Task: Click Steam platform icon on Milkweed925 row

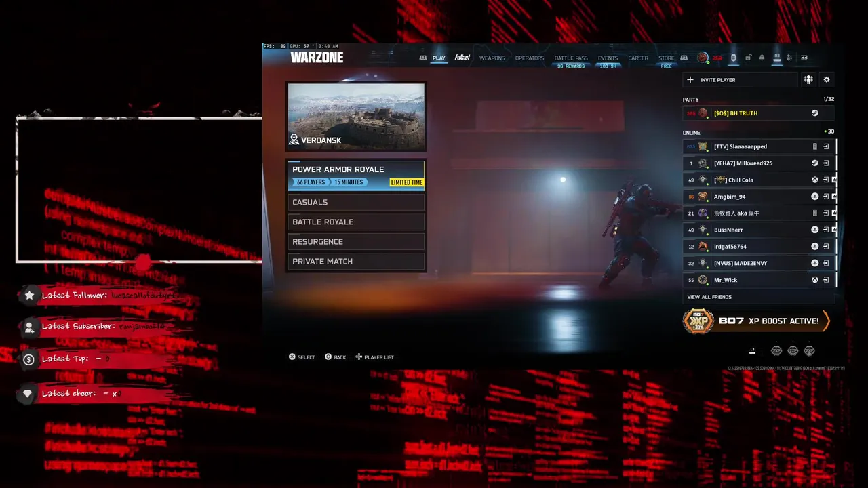Action: [x=815, y=163]
